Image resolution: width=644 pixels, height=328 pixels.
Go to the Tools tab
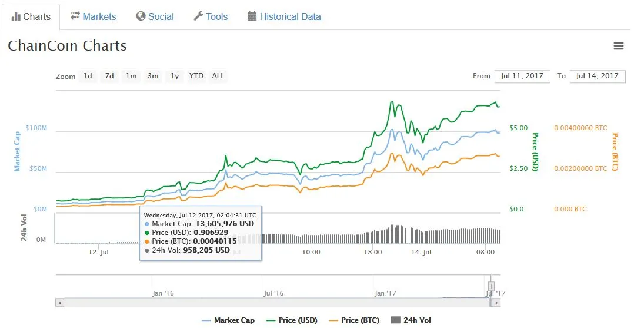[x=211, y=17]
